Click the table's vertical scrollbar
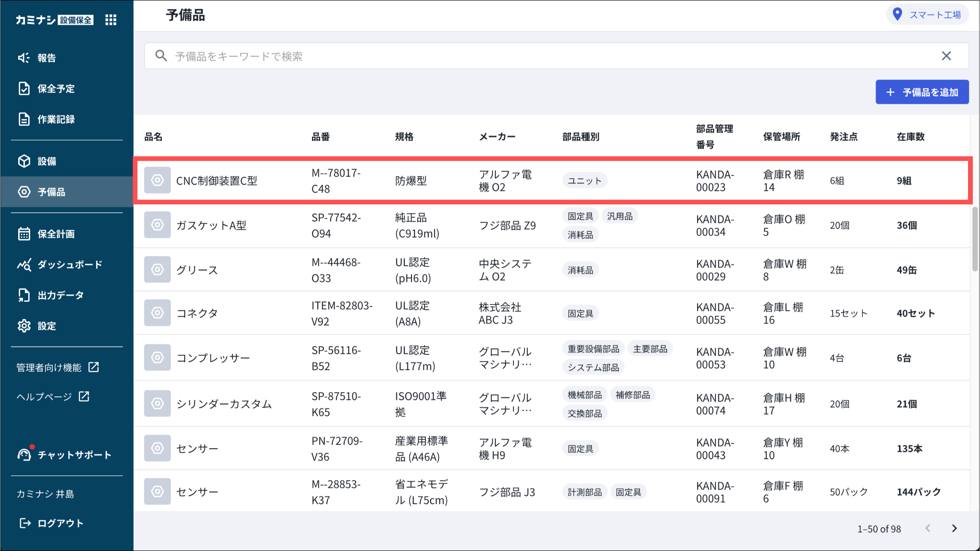 point(975,239)
